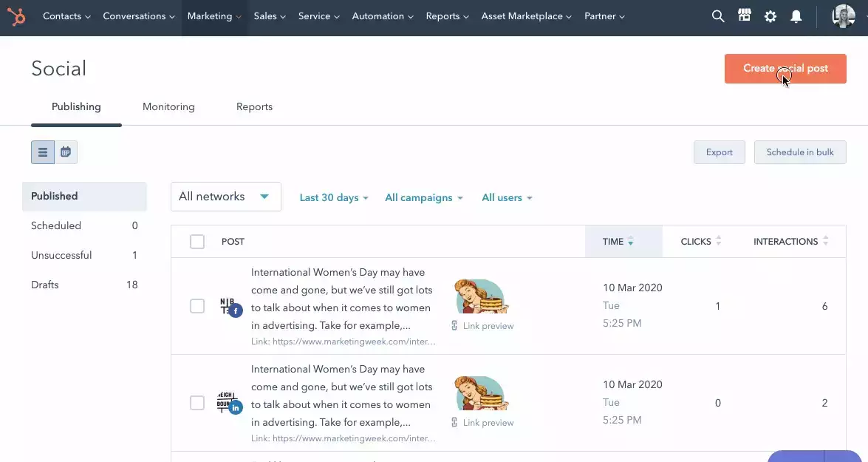Sort by the TIME column arrows

[x=631, y=242]
